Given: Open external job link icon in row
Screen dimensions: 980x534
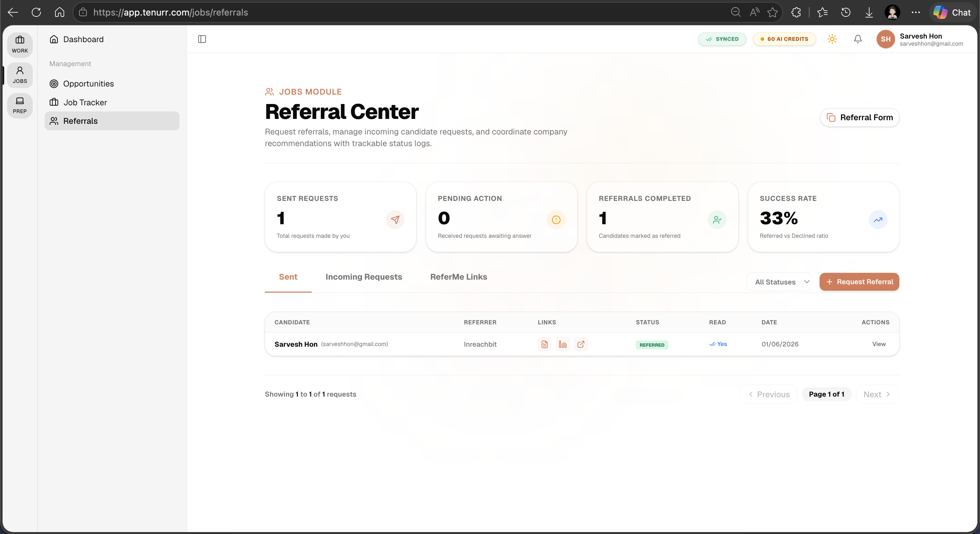Looking at the screenshot, I should pos(580,344).
